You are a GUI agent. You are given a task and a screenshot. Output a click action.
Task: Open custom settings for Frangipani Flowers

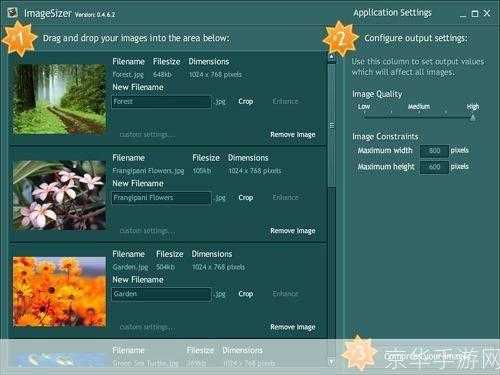[147, 231]
